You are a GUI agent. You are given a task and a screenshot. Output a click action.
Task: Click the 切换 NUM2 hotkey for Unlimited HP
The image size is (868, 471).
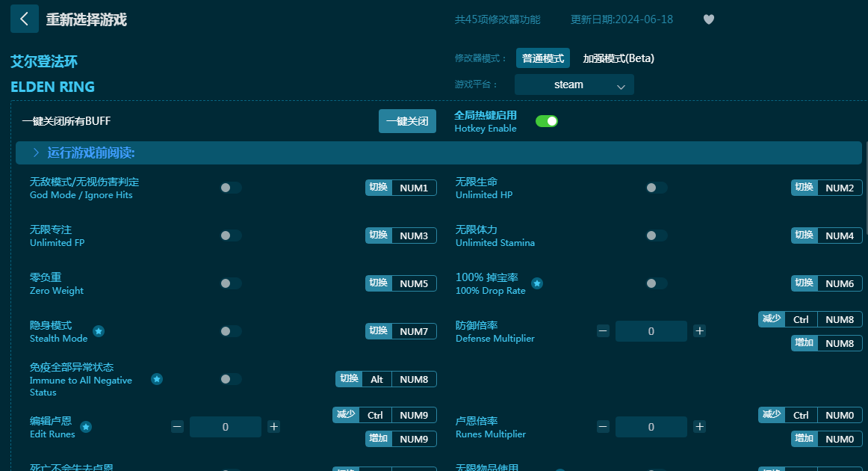(x=826, y=188)
